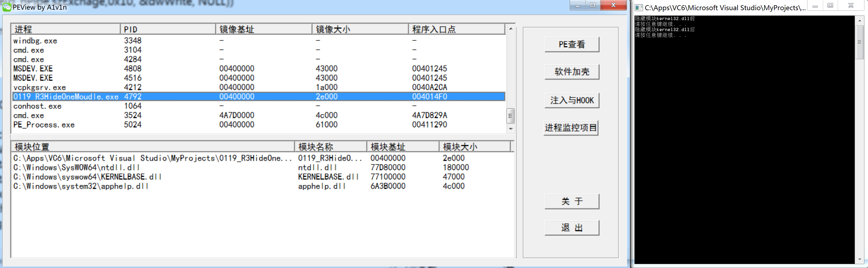Click module base value 77100000
The image size is (868, 268).
click(388, 177)
